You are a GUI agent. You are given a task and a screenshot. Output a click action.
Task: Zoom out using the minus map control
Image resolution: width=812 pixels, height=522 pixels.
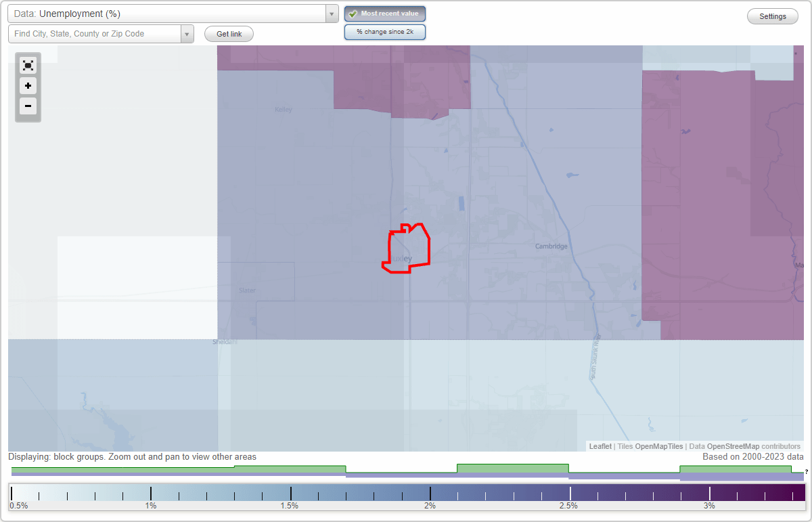click(x=28, y=106)
